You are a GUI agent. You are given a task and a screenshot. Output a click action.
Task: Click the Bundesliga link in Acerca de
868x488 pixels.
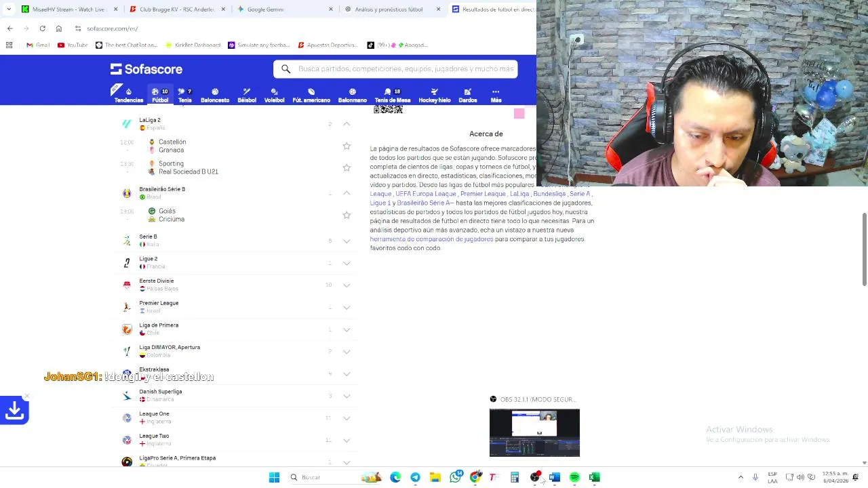(x=549, y=194)
